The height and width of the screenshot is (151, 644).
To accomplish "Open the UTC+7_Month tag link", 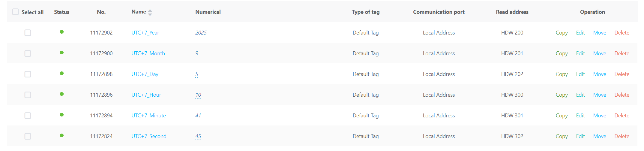I will tap(148, 53).
